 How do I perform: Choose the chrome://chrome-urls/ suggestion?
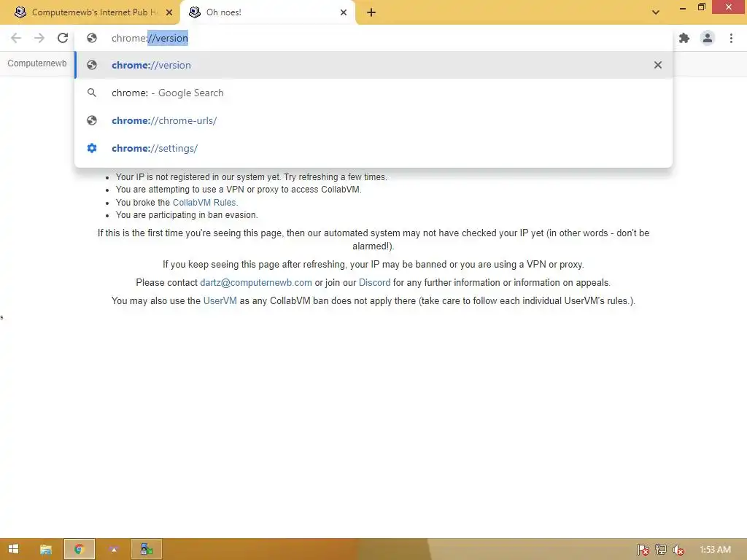click(x=373, y=120)
